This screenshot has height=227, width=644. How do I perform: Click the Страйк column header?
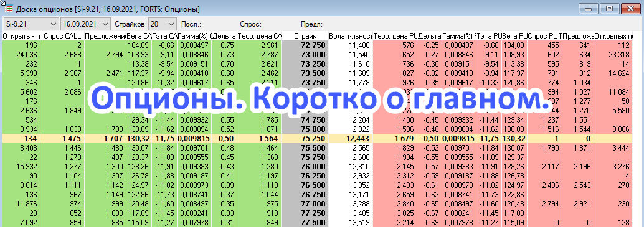click(305, 36)
